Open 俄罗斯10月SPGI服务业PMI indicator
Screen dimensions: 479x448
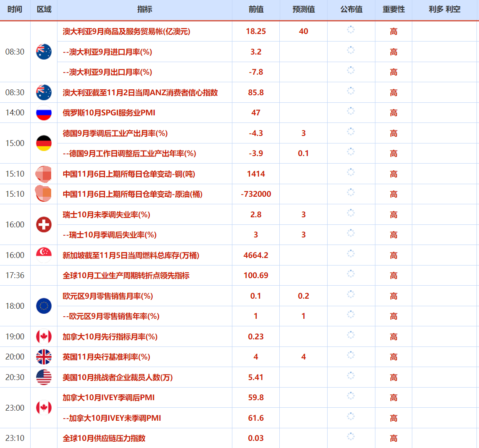point(109,113)
